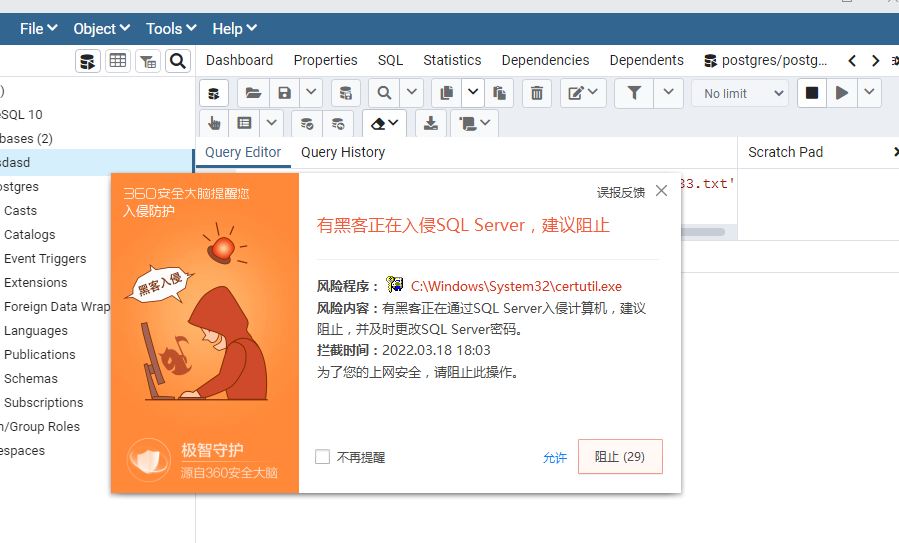Close the Scratch Pad panel
Screen dimensions: 899x543
[896, 152]
